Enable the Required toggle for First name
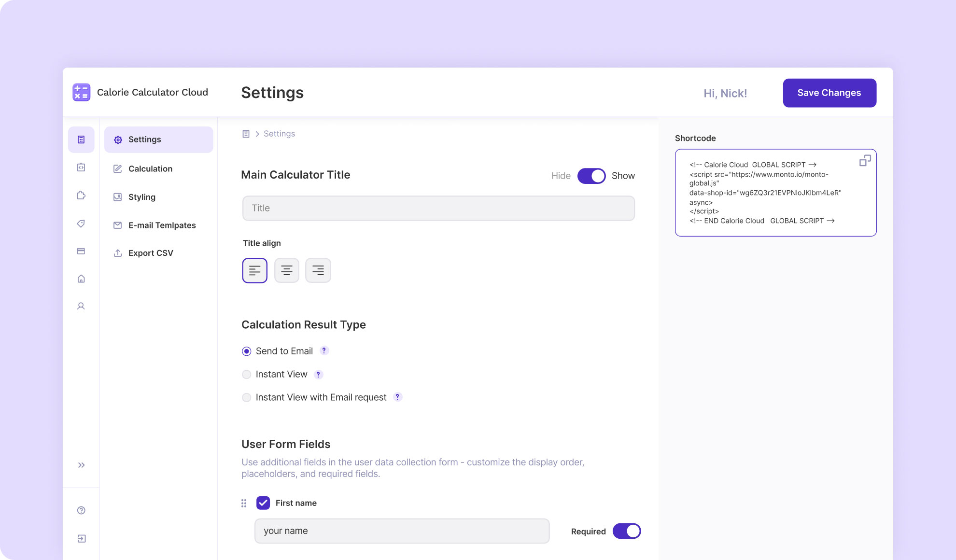956x560 pixels. tap(627, 532)
